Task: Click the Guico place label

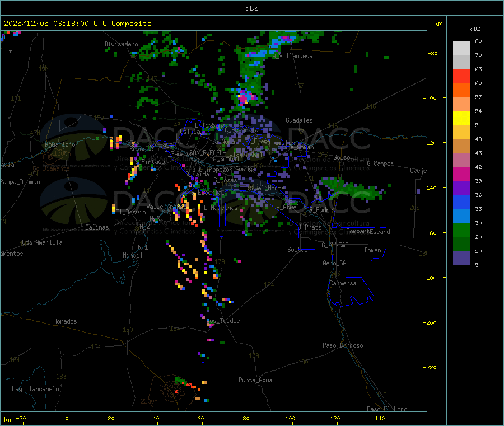Action: [342, 157]
